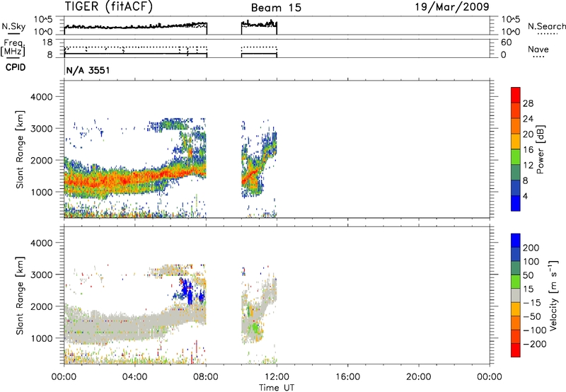The height and width of the screenshot is (392, 566).
Task: Click the 'TIGER (fitACF)' title text
Action: 109,6
